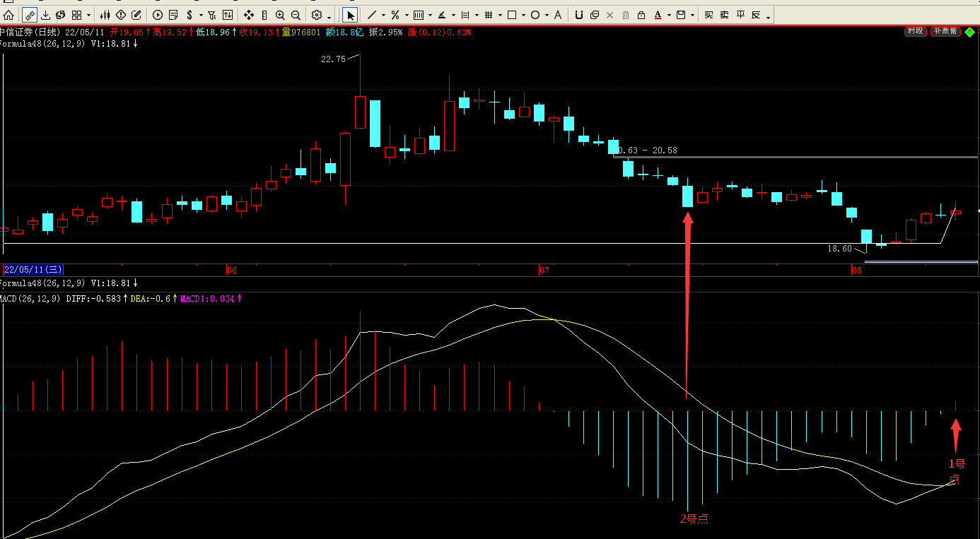The height and width of the screenshot is (539, 980).
Task: Click the 18.60 low price label
Action: (x=840, y=249)
